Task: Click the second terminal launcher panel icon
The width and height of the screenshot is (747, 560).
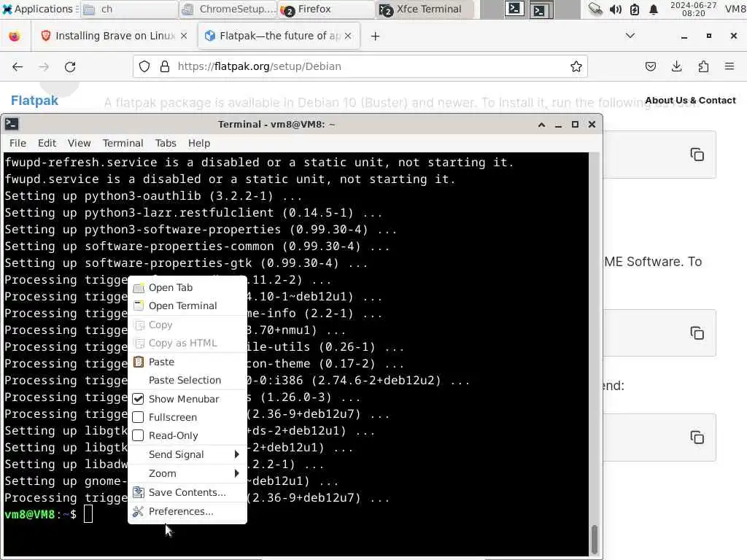Action: 541,9
